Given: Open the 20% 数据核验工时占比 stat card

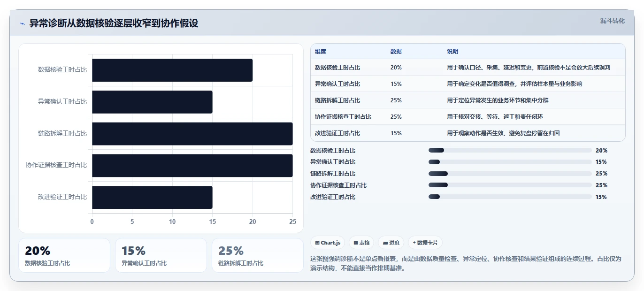Looking at the screenshot, I should click(64, 255).
